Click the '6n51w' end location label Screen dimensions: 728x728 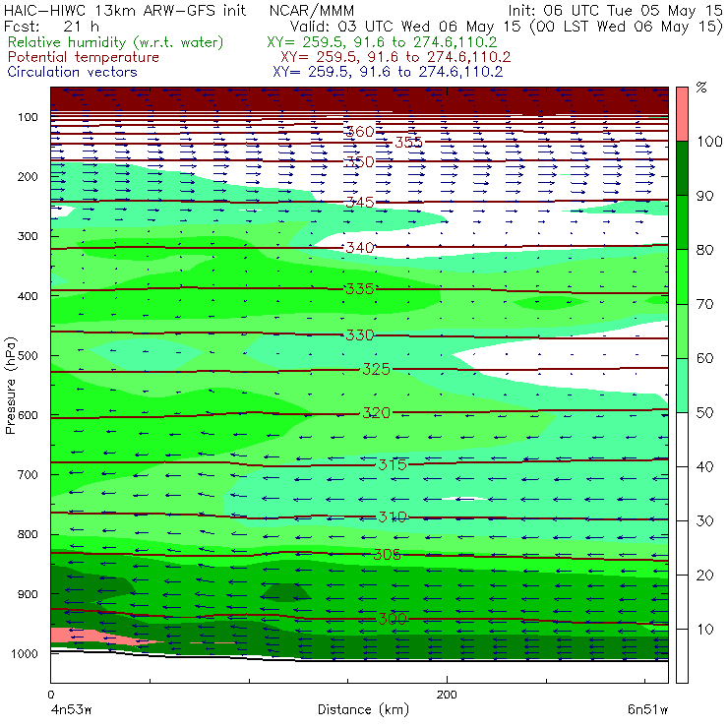(x=647, y=710)
